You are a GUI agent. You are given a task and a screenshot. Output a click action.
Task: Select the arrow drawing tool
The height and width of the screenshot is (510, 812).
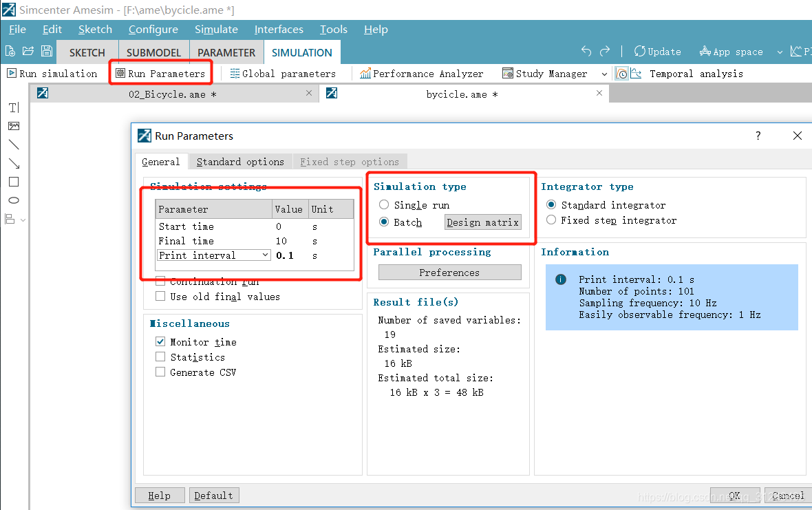coord(14,163)
